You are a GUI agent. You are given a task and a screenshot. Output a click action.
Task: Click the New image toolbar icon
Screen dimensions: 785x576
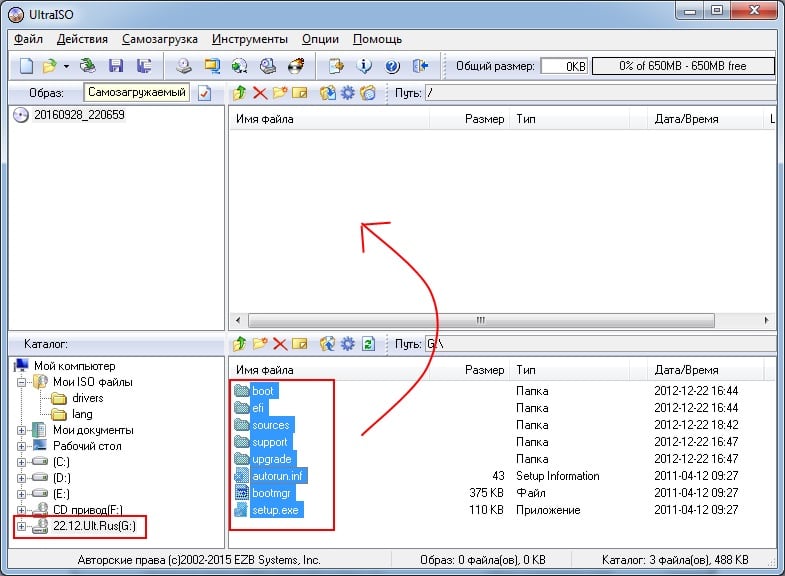[25, 66]
